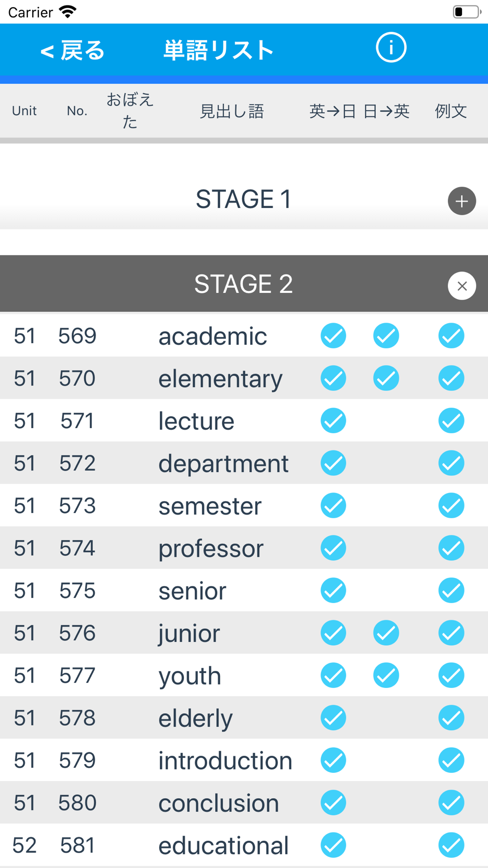The width and height of the screenshot is (488, 868).
Task: Select the 見出し語 column header
Action: (232, 111)
